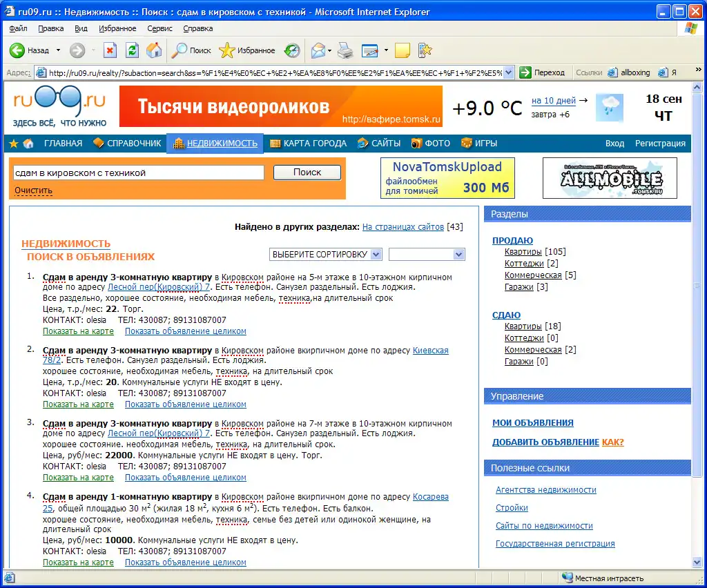Refresh the page with the Refresh icon
The image size is (707, 588).
click(132, 50)
